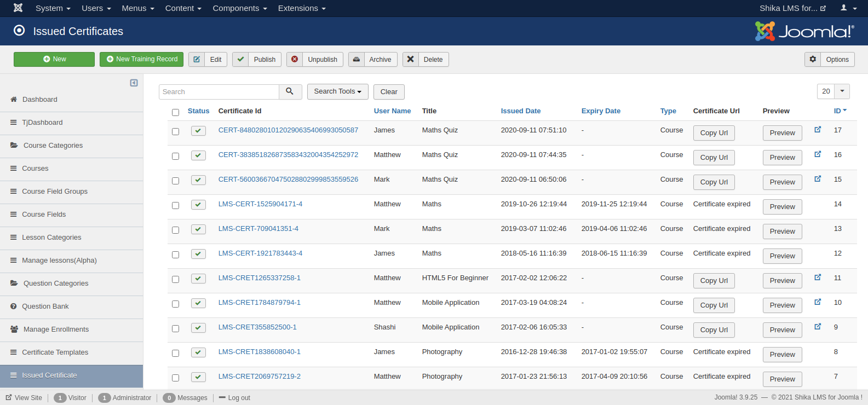
Task: Open the Components menu
Action: point(239,8)
